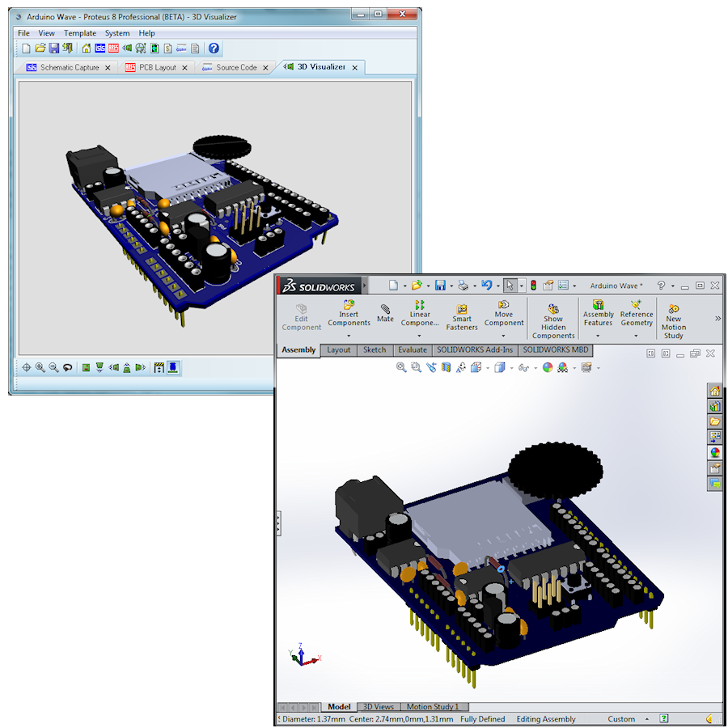The image size is (728, 728).
Task: Switch Proteus 3D view to left view
Action: [113, 368]
